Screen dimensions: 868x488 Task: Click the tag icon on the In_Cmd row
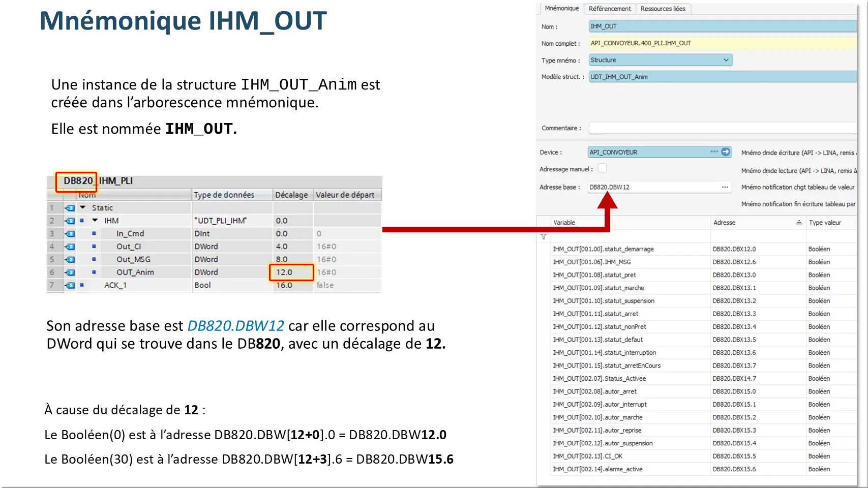[x=70, y=234]
